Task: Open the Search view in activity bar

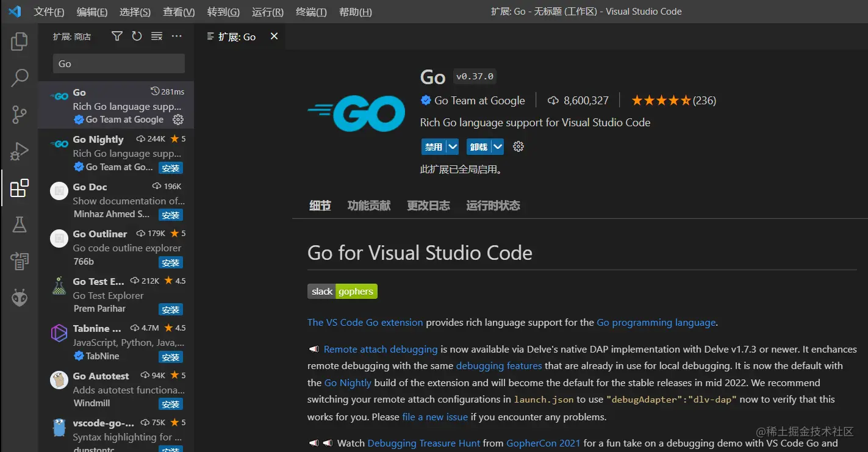Action: (20, 77)
